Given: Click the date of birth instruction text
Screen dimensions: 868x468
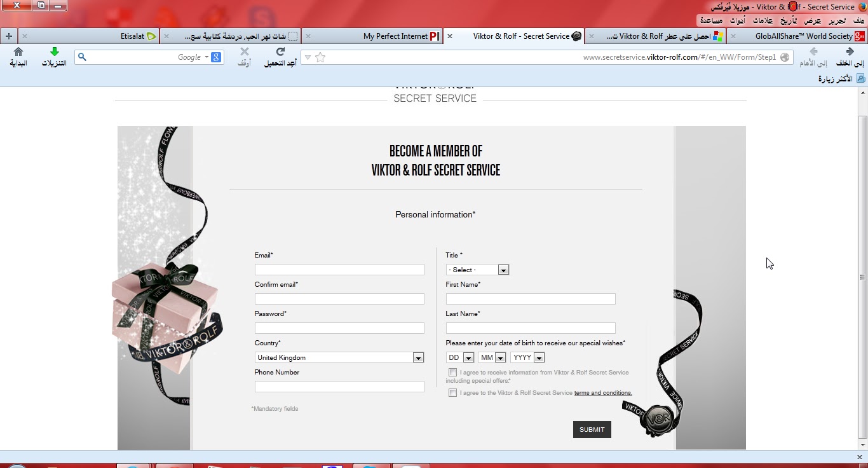Looking at the screenshot, I should pyautogui.click(x=536, y=343).
